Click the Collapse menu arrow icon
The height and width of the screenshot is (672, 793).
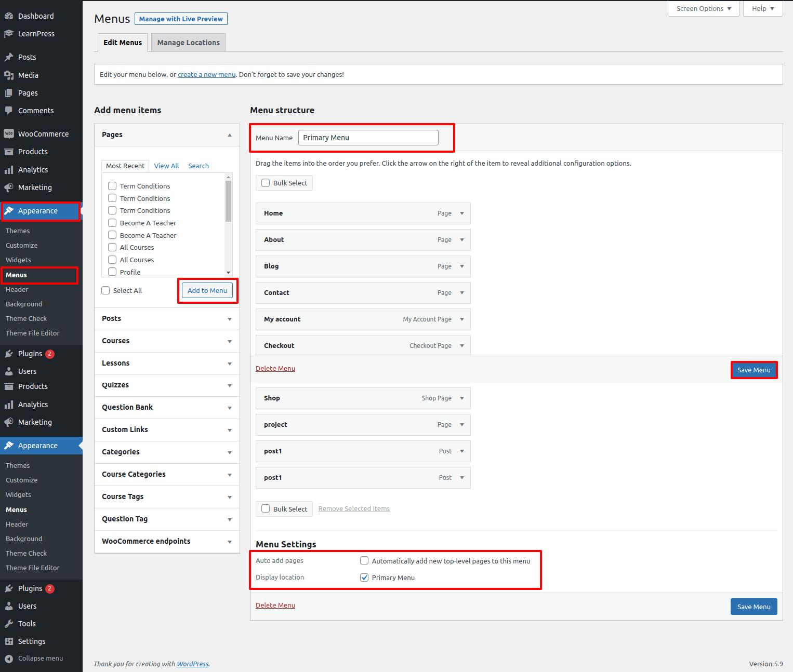coord(9,658)
